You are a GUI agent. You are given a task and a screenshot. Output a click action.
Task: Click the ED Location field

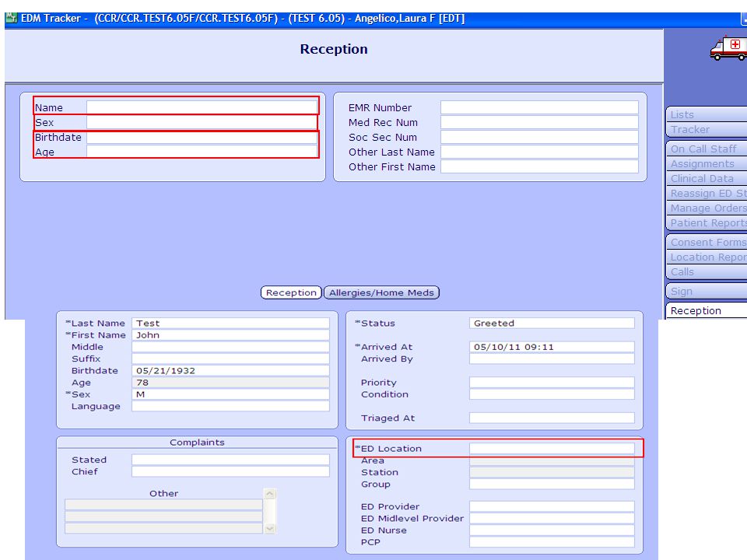coord(552,449)
